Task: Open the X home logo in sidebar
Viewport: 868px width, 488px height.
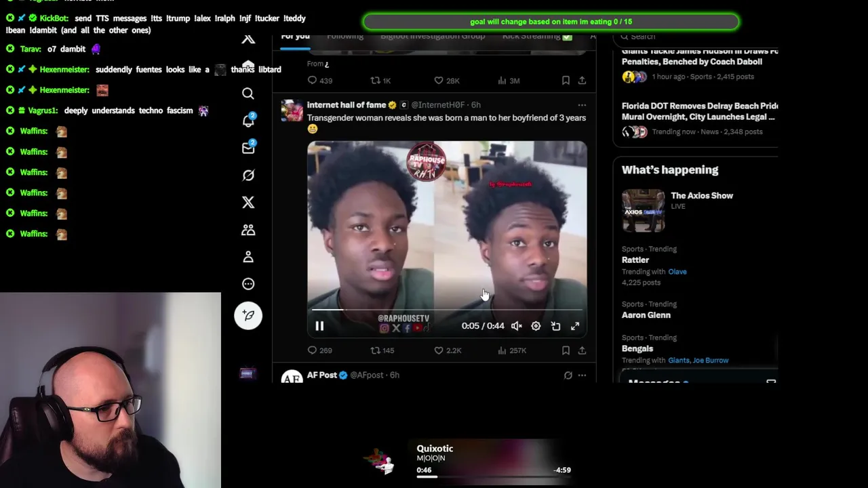Action: [x=248, y=39]
